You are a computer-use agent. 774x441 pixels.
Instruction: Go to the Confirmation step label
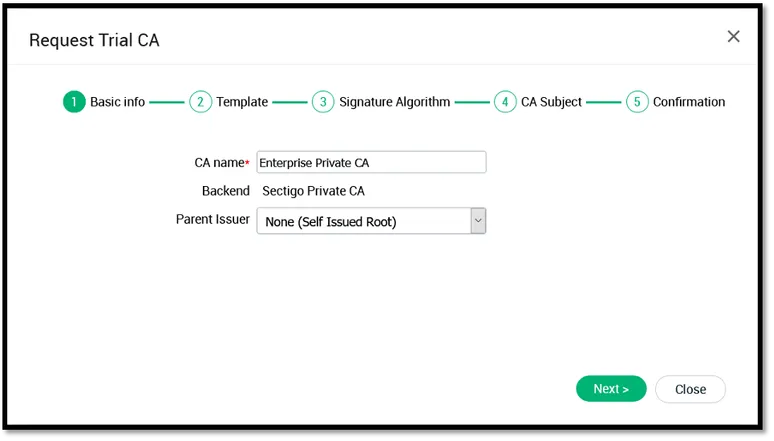coord(689,102)
